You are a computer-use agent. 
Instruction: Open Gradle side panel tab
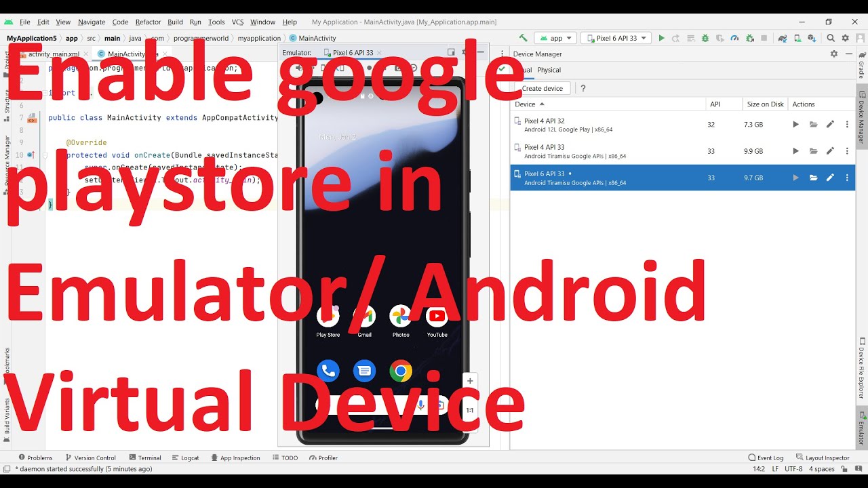pos(861,66)
